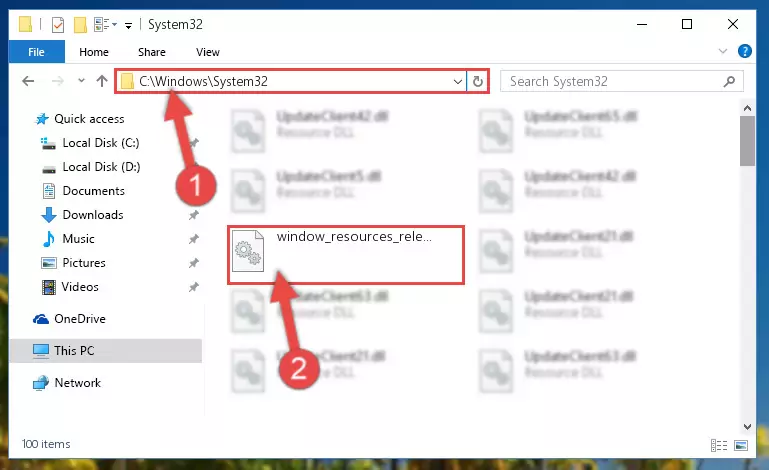Go up one folder level arrow
The image size is (769, 470).
coord(102,81)
